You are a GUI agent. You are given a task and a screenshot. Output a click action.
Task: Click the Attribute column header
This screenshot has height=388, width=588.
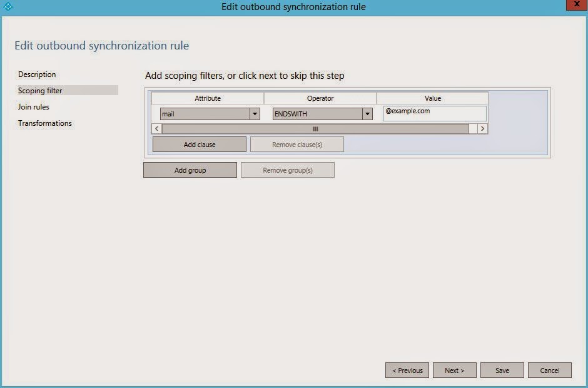tap(208, 98)
